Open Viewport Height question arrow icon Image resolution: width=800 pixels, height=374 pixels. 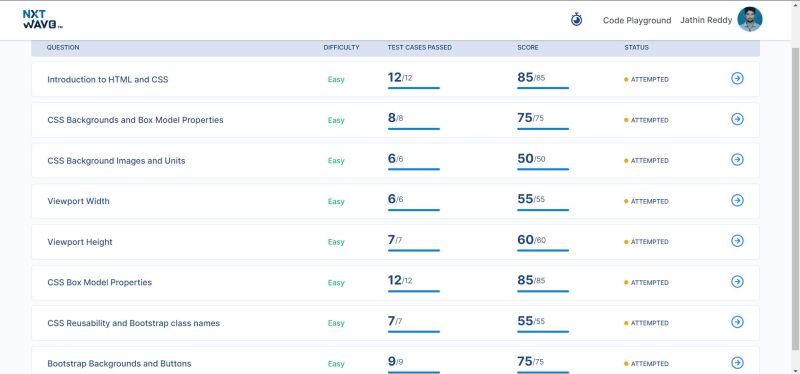(737, 241)
